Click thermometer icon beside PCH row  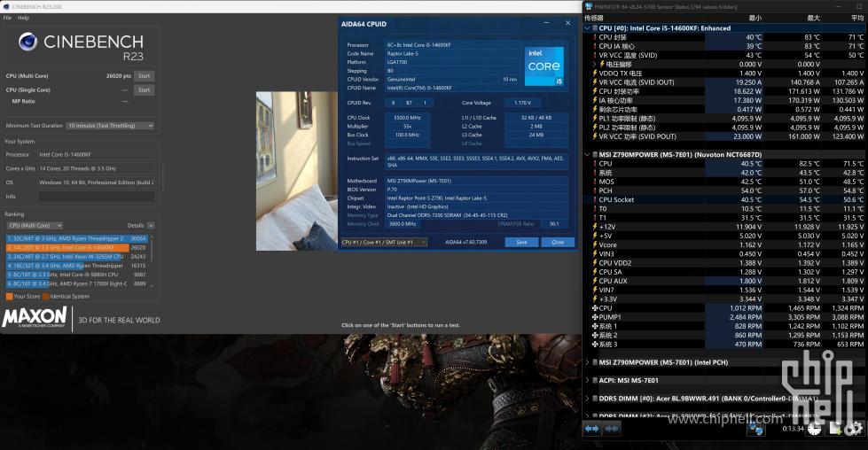(595, 190)
